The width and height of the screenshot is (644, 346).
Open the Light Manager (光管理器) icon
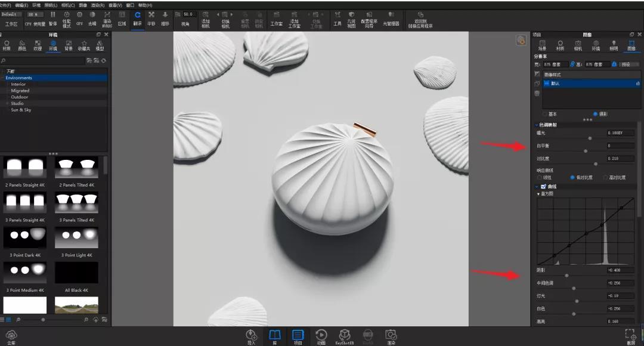391,19
